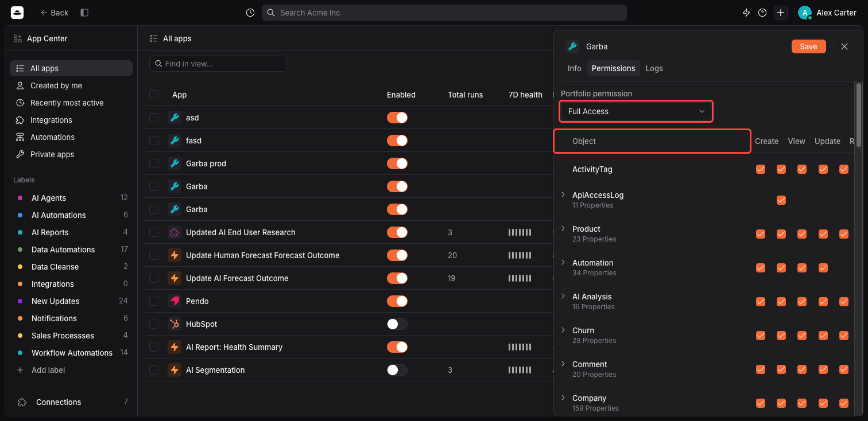Image resolution: width=868 pixels, height=421 pixels.
Task: Click the Integrations puzzle icon in sidebar
Action: pos(20,120)
